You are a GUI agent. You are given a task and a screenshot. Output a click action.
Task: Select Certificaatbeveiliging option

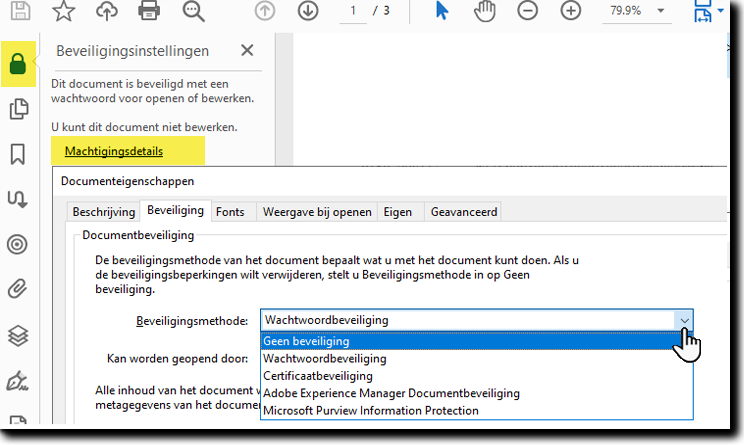tap(477, 376)
